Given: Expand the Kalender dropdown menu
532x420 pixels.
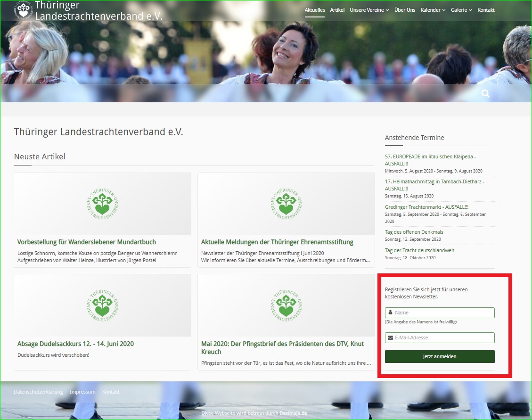Looking at the screenshot, I should (433, 10).
